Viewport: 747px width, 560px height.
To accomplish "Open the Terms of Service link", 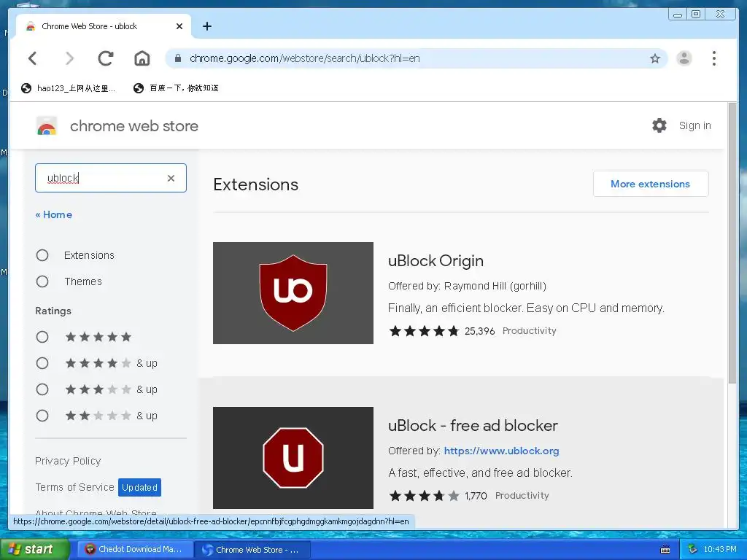I will click(x=75, y=487).
